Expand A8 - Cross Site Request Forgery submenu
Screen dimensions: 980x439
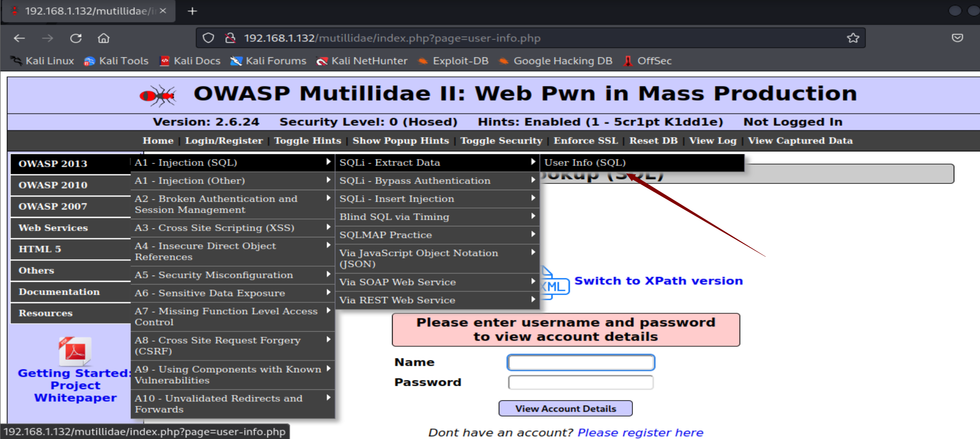[x=232, y=346]
